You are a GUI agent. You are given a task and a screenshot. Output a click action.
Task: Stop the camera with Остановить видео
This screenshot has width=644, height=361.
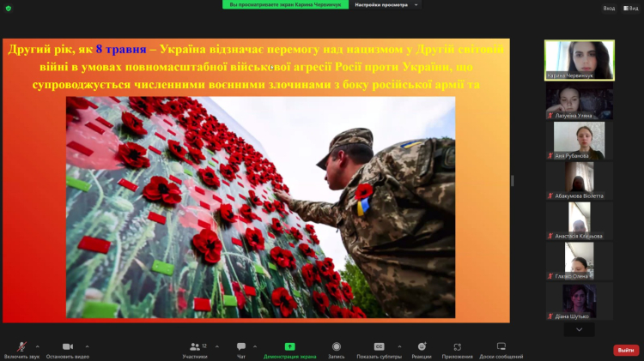pyautogui.click(x=67, y=347)
